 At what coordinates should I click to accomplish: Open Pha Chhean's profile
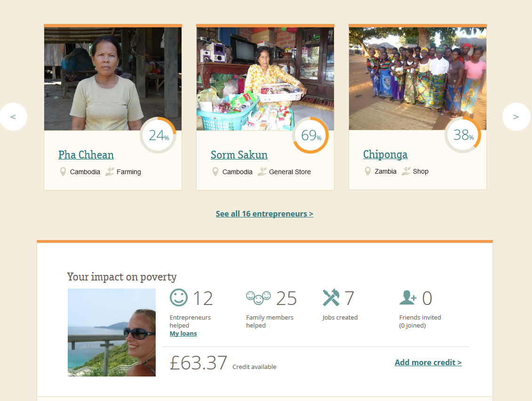click(86, 155)
